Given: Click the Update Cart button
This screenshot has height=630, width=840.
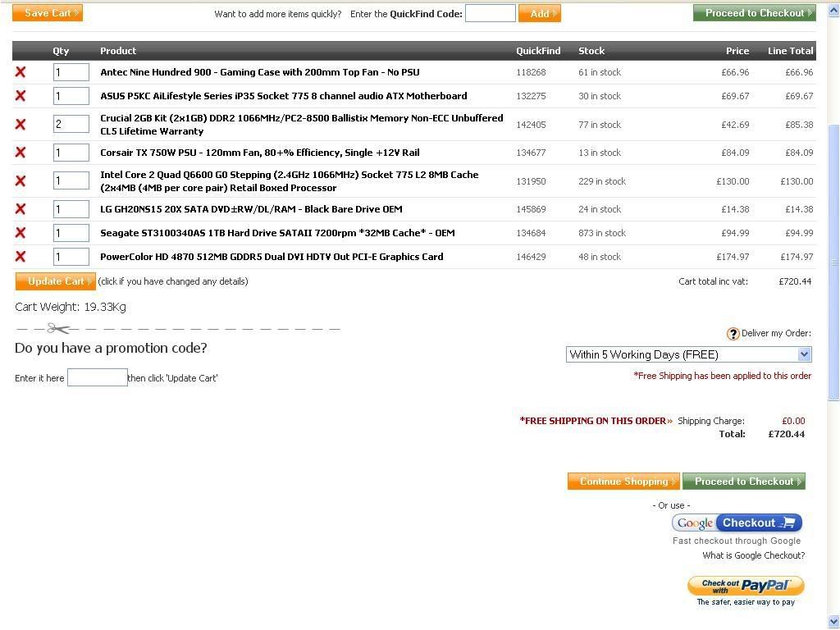Looking at the screenshot, I should (x=56, y=281).
